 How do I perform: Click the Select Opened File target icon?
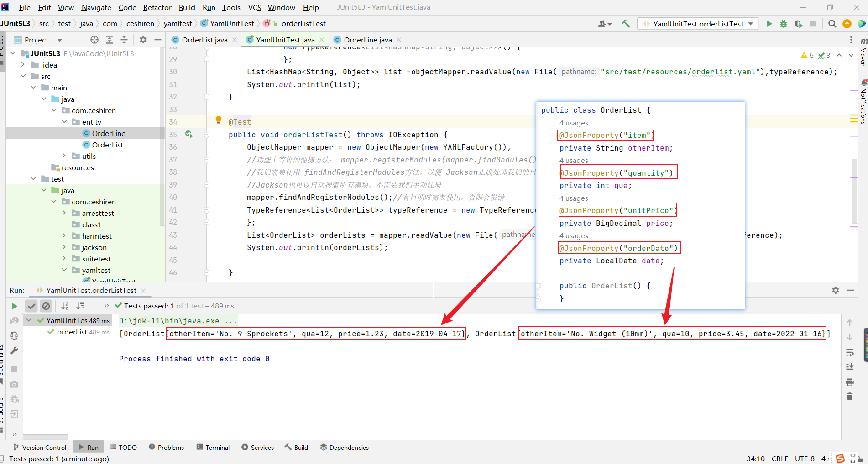point(94,40)
